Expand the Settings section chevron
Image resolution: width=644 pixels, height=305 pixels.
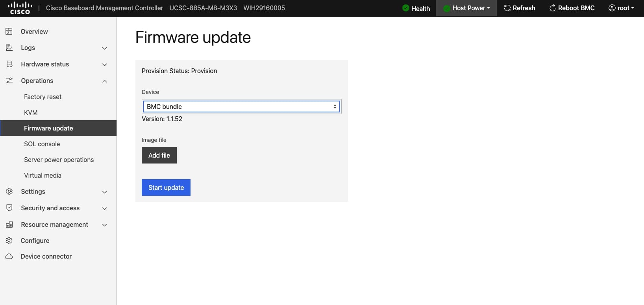pos(105,192)
